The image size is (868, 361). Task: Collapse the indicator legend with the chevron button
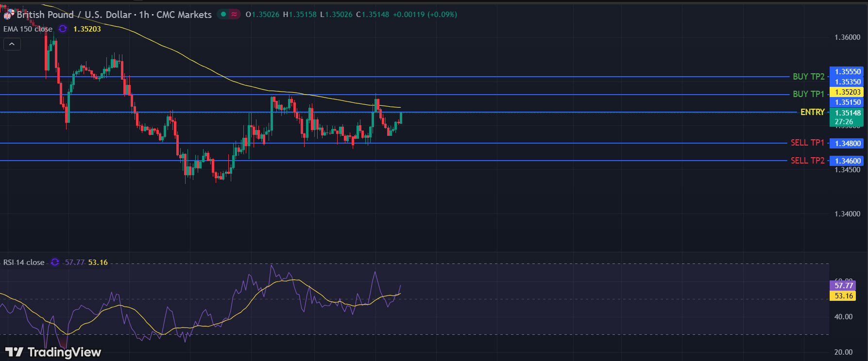tap(12, 45)
